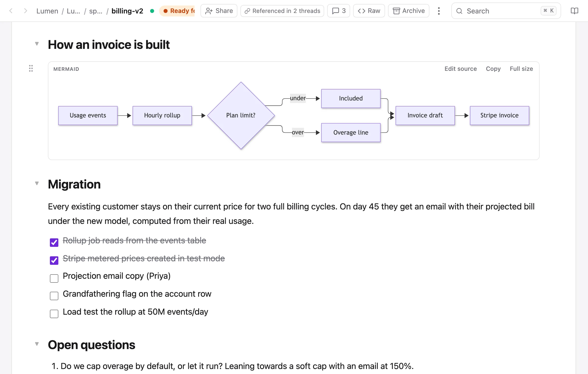Click the 'Plan limit?' decision diamond

click(241, 115)
